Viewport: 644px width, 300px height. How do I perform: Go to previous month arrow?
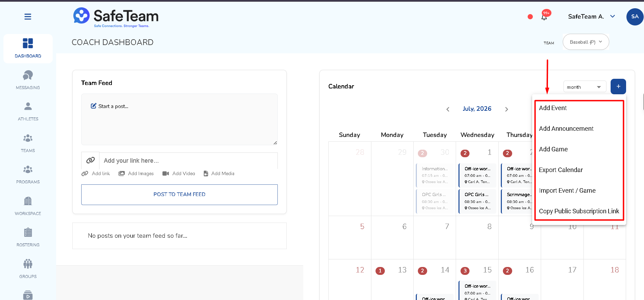coord(448,109)
